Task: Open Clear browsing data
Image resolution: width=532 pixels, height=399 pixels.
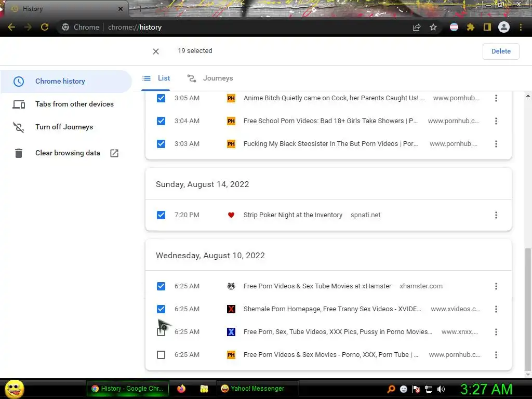Action: (66, 153)
